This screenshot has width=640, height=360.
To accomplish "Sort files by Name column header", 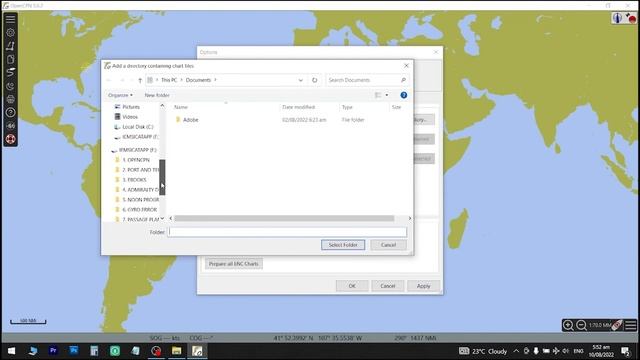I will (x=181, y=107).
